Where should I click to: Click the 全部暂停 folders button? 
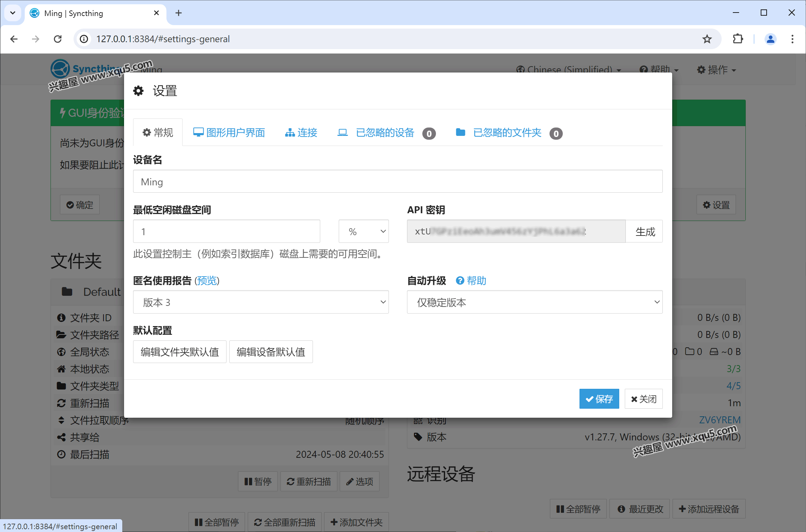tap(217, 522)
